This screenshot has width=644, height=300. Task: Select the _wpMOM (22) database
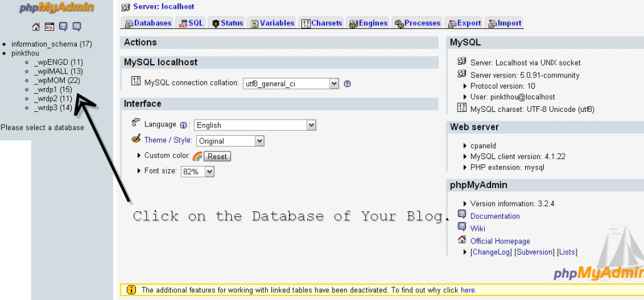[x=57, y=81]
